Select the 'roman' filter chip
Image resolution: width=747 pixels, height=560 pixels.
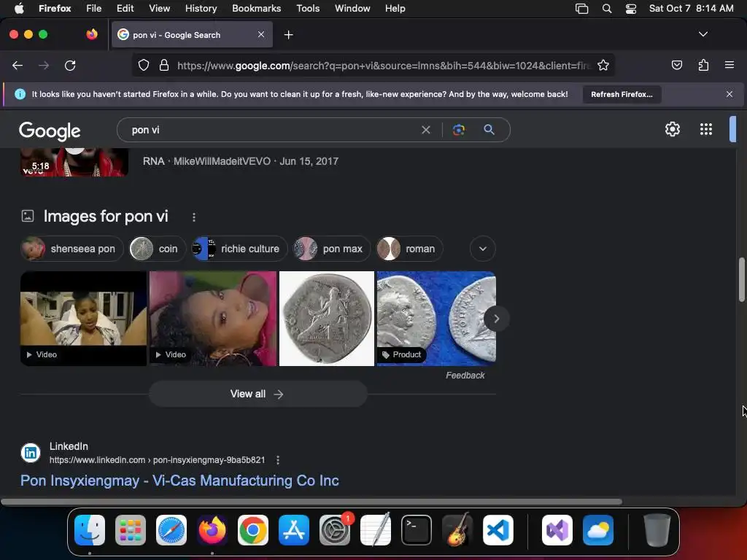pyautogui.click(x=410, y=249)
